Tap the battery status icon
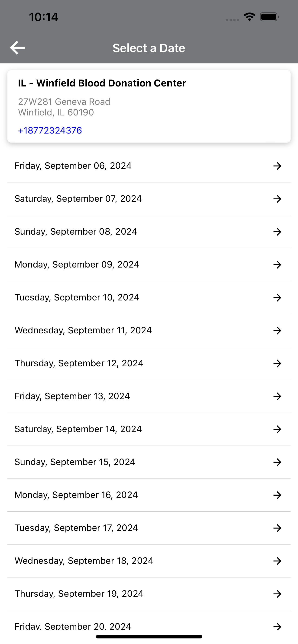 pos(269,17)
